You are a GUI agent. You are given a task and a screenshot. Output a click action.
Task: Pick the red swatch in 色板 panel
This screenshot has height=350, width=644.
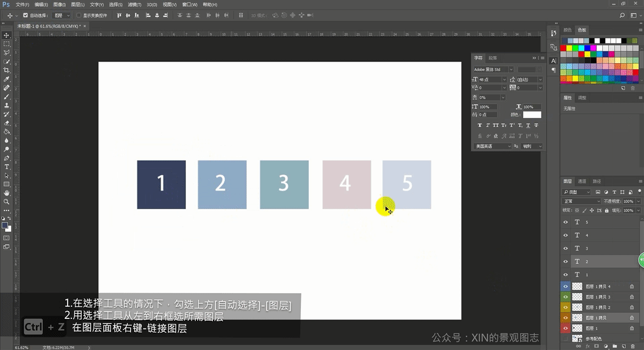coord(563,48)
